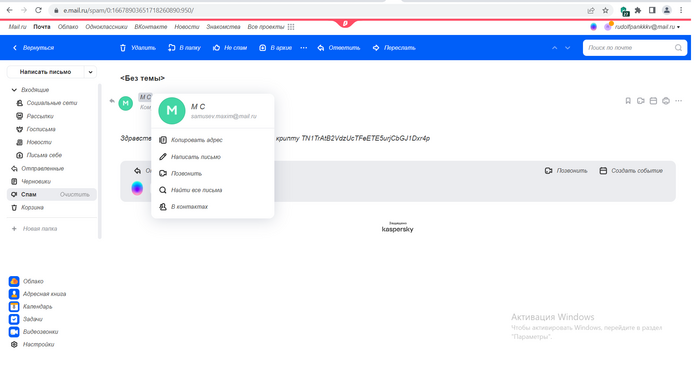Click Очистить to empty spam
The image size is (700, 372).
click(x=75, y=195)
